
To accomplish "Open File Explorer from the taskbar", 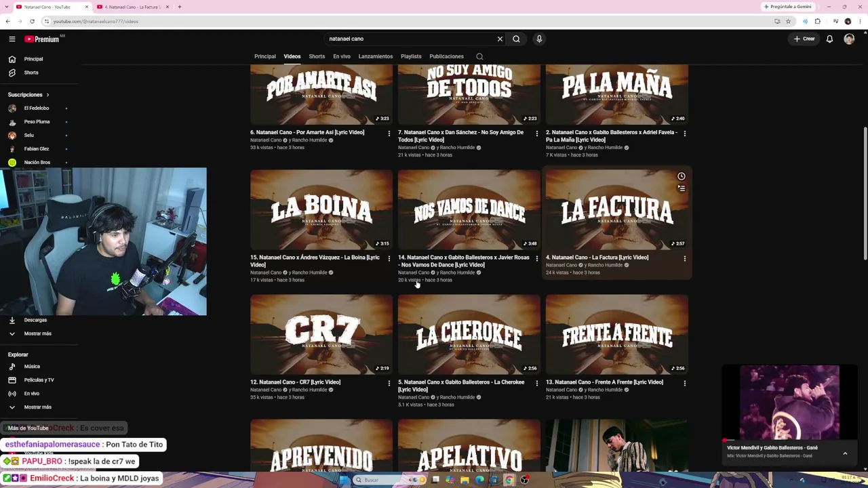I will (x=465, y=480).
